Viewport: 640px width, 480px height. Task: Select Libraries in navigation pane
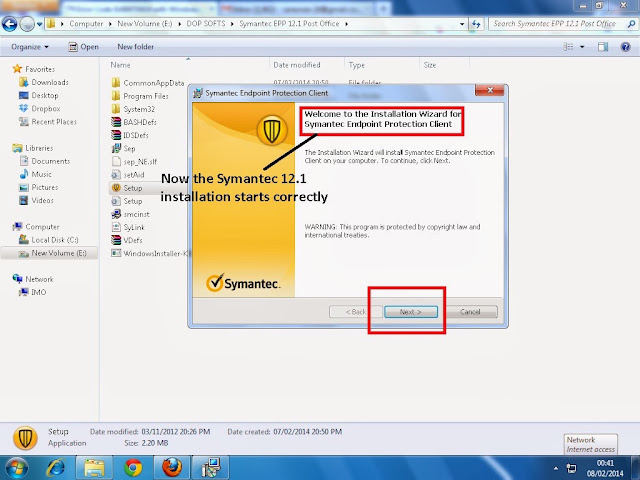click(39, 148)
